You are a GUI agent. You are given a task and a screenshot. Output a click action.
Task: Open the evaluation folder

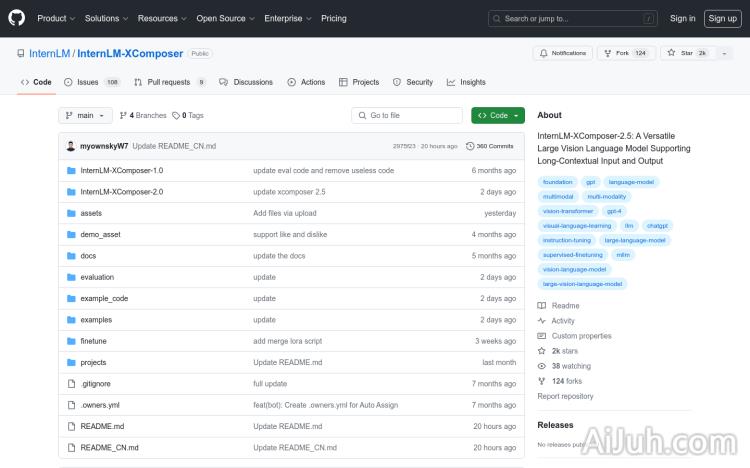click(97, 277)
